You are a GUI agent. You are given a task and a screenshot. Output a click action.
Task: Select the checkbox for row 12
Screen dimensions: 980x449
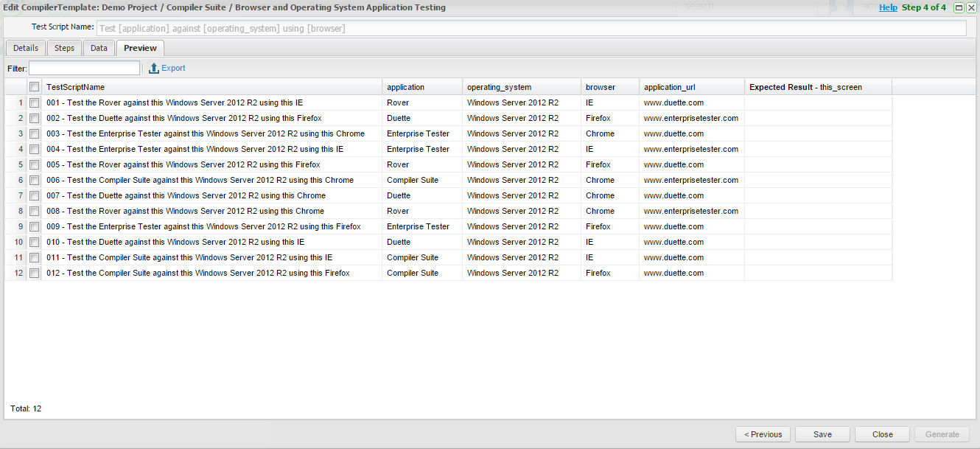click(x=34, y=273)
